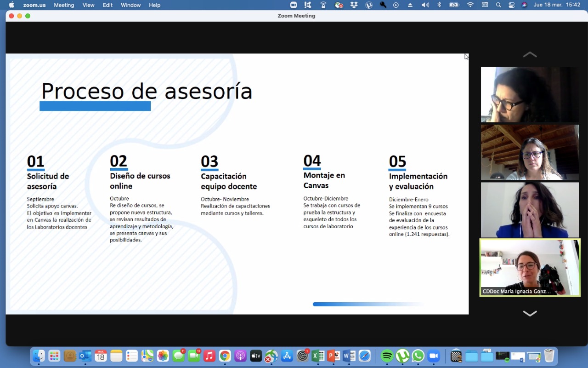The image size is (588, 368).
Task: Open Spotify in the Dock
Action: point(387,356)
